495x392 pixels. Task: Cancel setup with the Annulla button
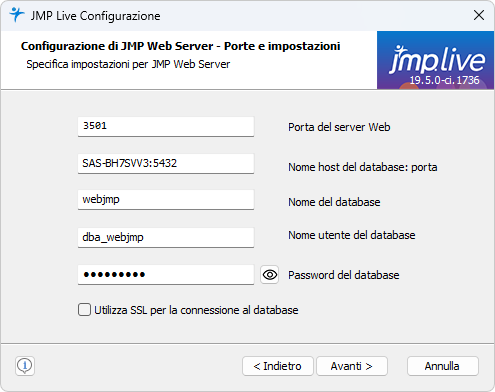[443, 366]
